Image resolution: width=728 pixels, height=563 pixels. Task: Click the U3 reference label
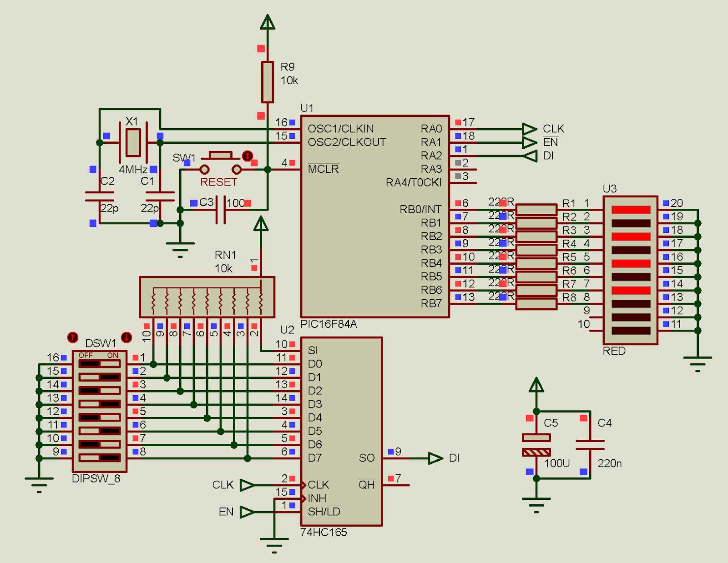pos(610,189)
